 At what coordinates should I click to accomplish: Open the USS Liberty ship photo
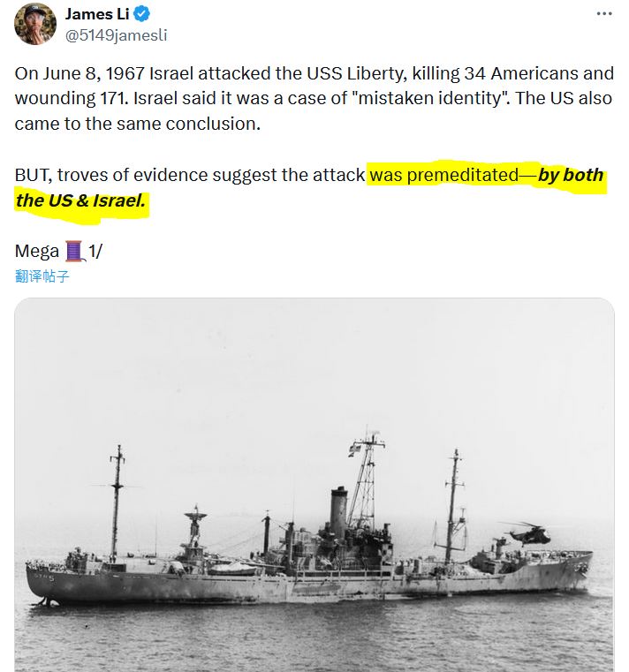(314, 485)
